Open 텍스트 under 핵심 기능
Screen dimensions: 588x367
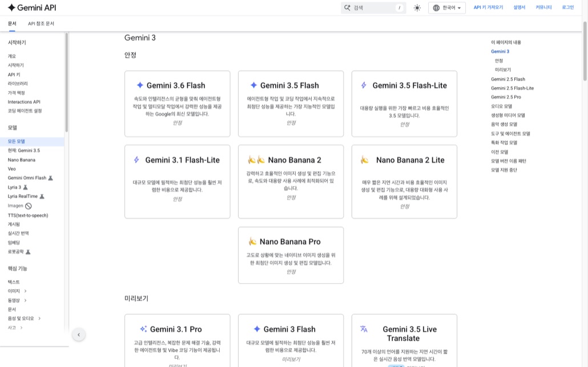(14, 282)
